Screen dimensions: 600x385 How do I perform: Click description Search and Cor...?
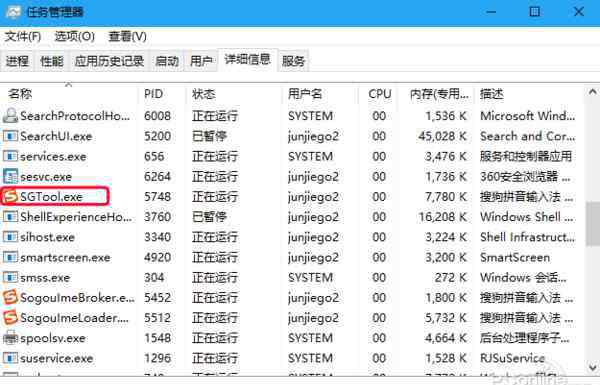click(x=527, y=136)
